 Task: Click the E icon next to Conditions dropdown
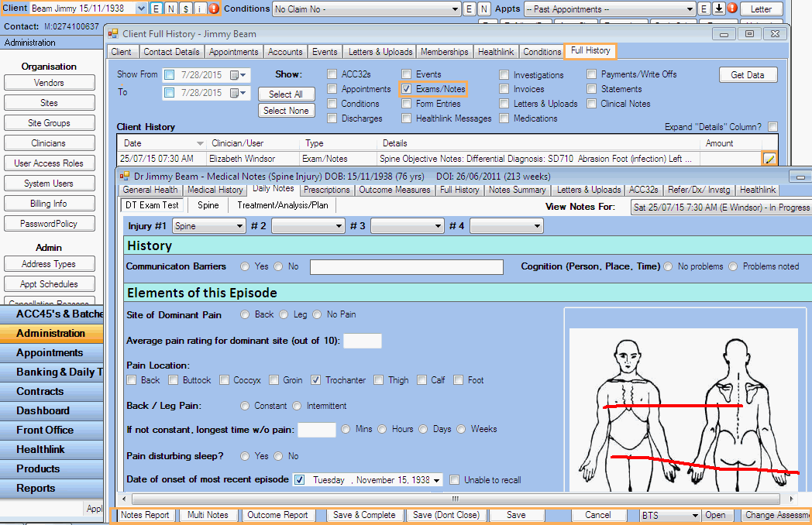[469, 9]
